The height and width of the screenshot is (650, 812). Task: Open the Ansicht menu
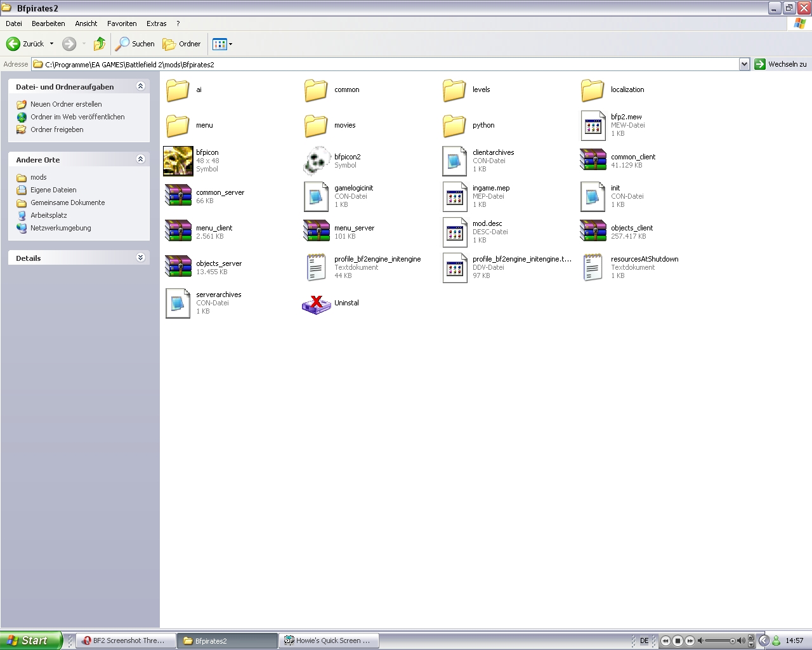pyautogui.click(x=86, y=23)
